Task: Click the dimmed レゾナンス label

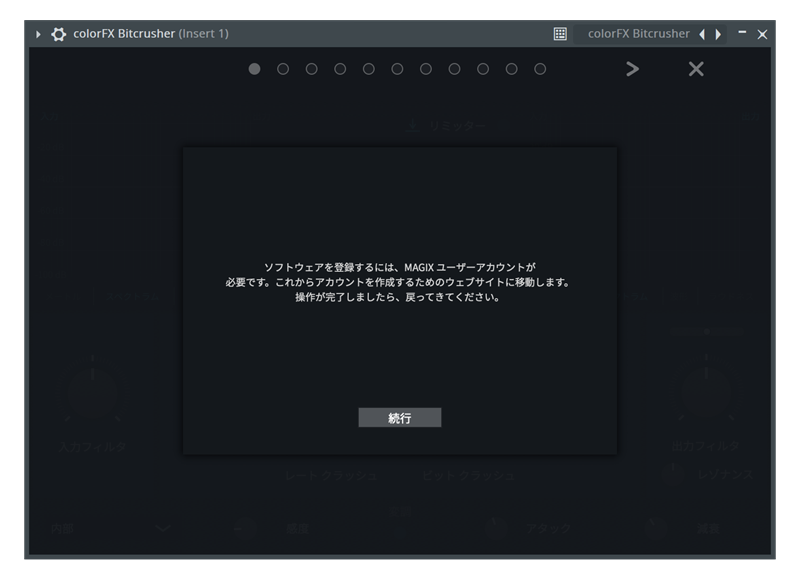Action: 725,475
